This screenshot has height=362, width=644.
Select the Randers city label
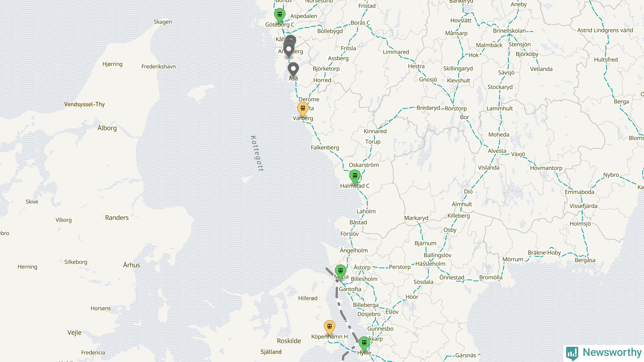(117, 218)
